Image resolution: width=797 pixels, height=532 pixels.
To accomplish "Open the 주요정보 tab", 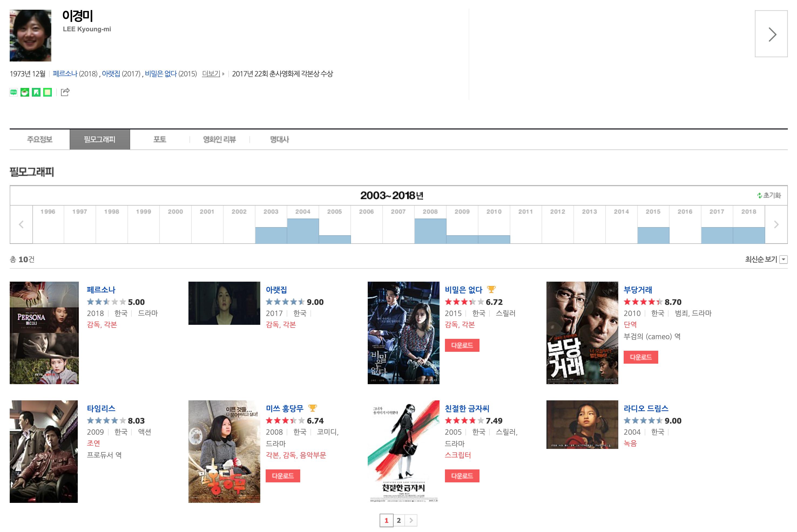I will tap(40, 139).
